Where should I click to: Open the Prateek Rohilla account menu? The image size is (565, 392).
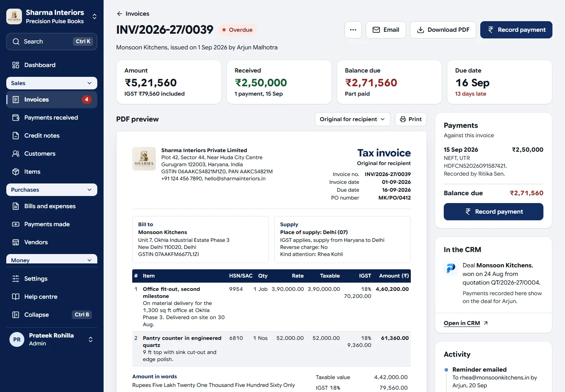point(52,339)
